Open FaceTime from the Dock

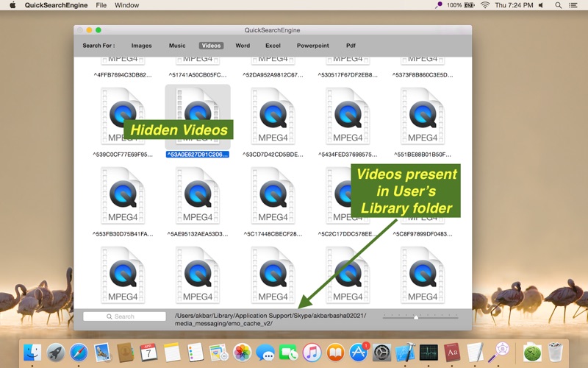288,353
